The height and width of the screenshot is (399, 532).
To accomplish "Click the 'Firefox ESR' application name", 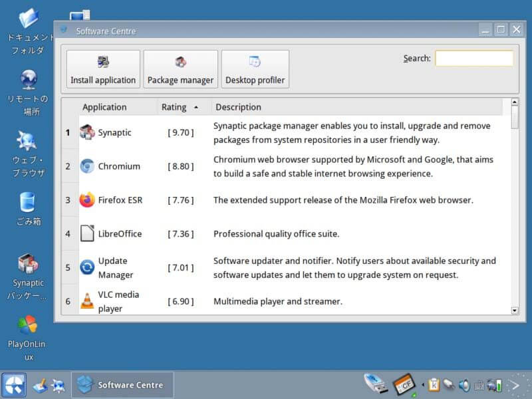I will tap(120, 200).
